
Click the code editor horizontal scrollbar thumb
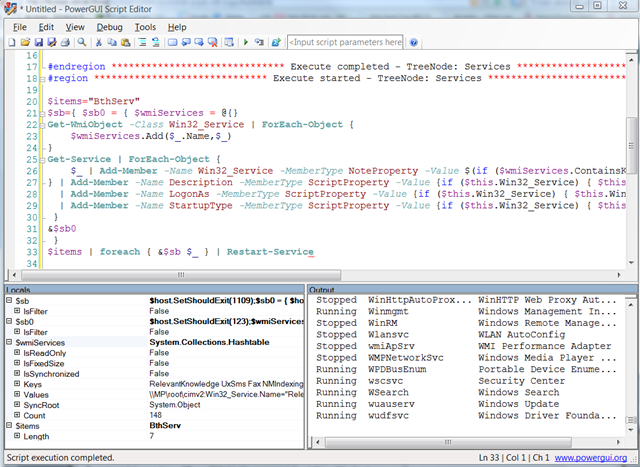tap(181, 275)
